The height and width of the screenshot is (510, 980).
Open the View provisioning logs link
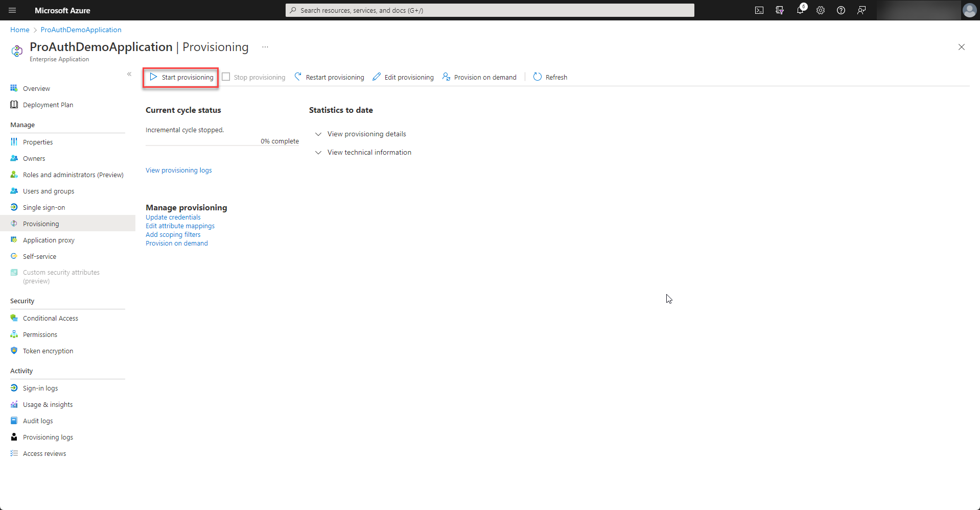[178, 170]
